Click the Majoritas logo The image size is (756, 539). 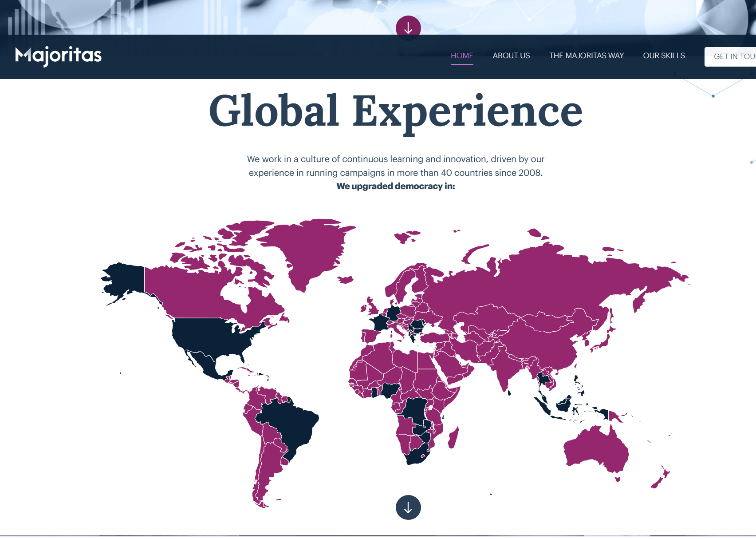coord(59,56)
